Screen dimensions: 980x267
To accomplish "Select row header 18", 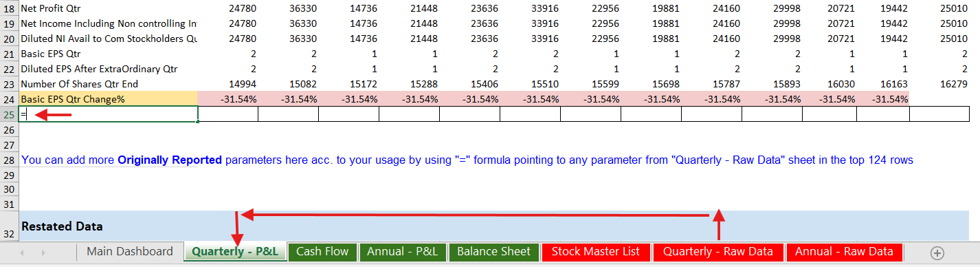I will pyautogui.click(x=10, y=10).
